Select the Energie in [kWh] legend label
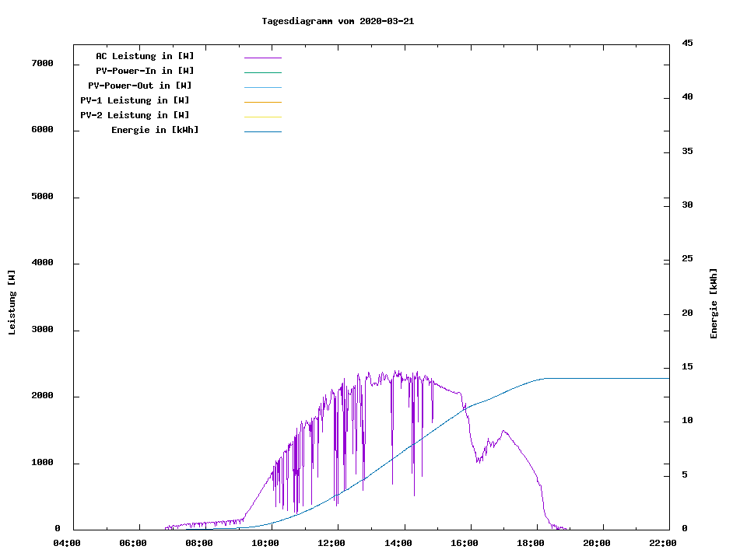Image resolution: width=747 pixels, height=560 pixels. tap(155, 130)
